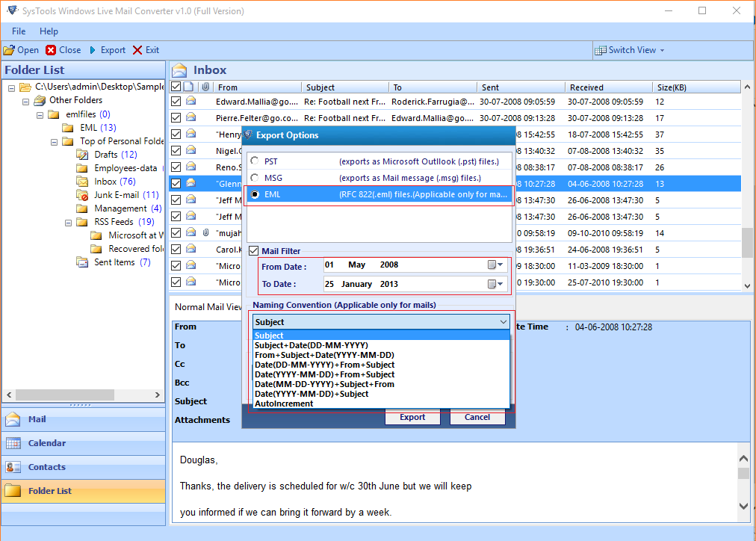Click the Employees-data folder icon
The image size is (756, 541).
82,168
